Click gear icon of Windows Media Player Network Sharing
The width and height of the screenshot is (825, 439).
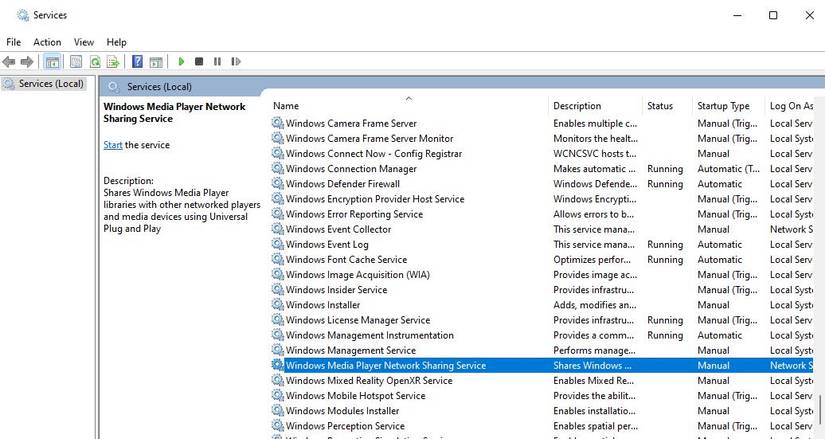click(277, 365)
